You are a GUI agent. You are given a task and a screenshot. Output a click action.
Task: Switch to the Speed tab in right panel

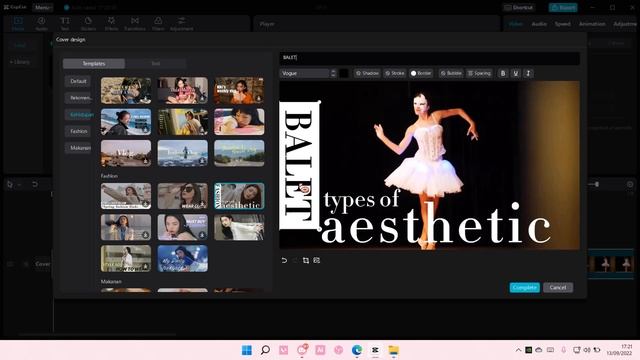[x=562, y=24]
